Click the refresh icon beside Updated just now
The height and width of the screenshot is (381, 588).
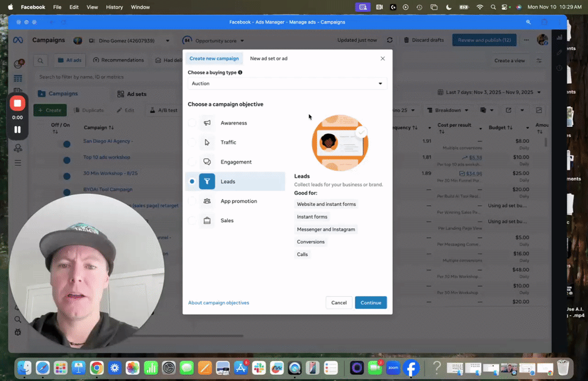point(390,40)
